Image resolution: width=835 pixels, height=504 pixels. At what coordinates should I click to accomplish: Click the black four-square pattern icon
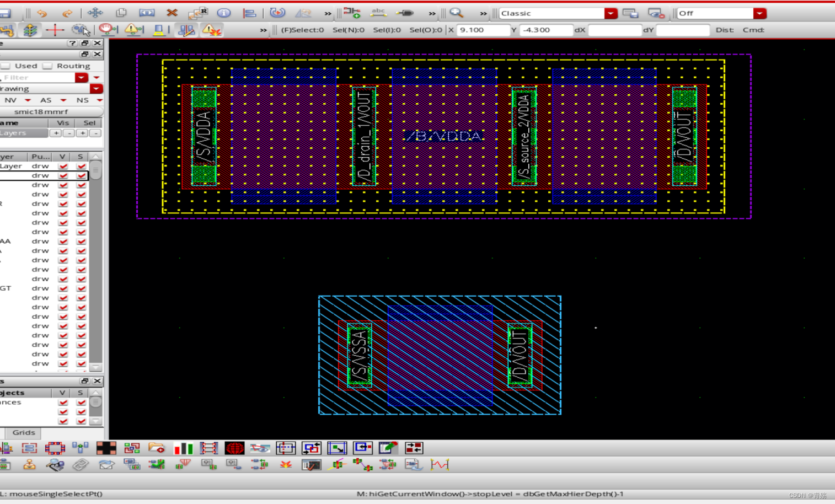click(x=106, y=448)
